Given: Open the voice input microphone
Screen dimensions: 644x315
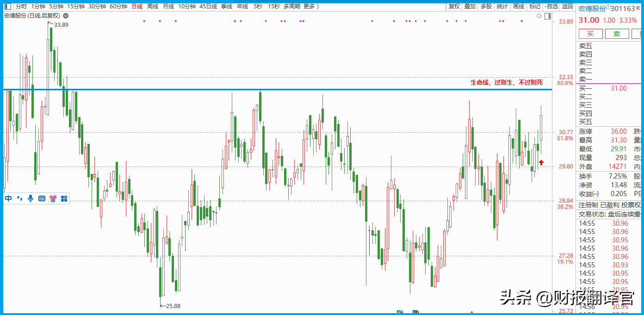Looking at the screenshot, I should click(x=31, y=198).
